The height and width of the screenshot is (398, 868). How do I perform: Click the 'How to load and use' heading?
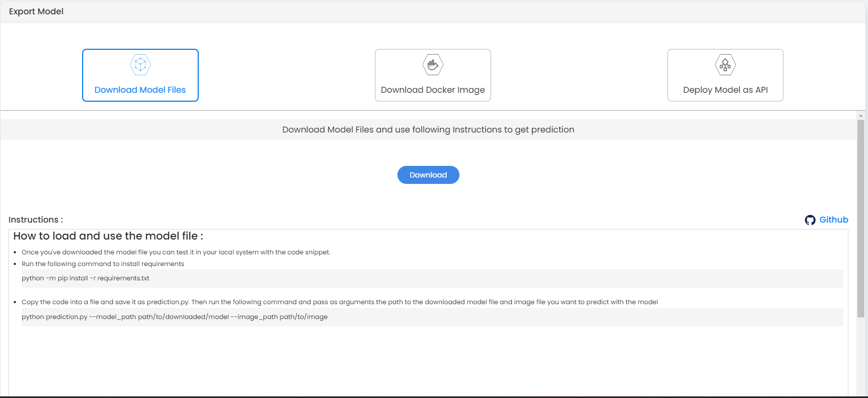click(108, 236)
